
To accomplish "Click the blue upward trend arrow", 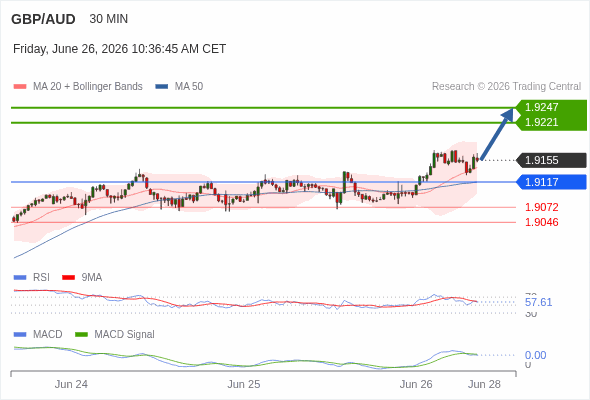I will [497, 134].
